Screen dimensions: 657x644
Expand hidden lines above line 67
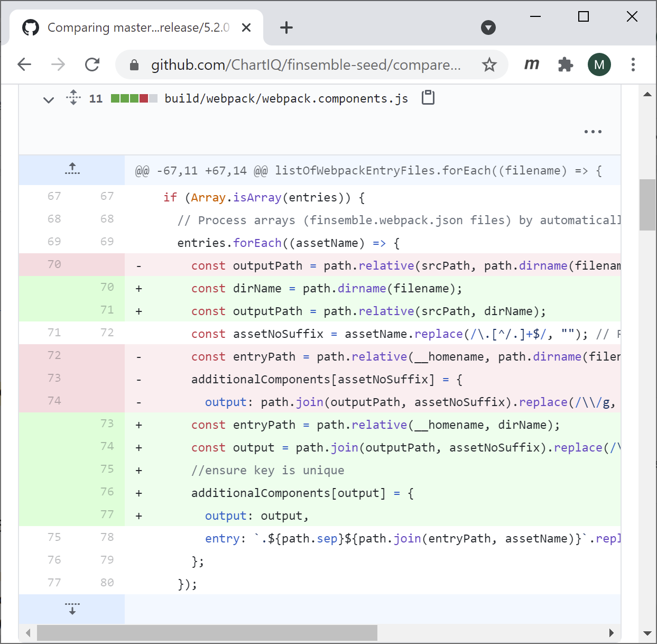pos(72,170)
